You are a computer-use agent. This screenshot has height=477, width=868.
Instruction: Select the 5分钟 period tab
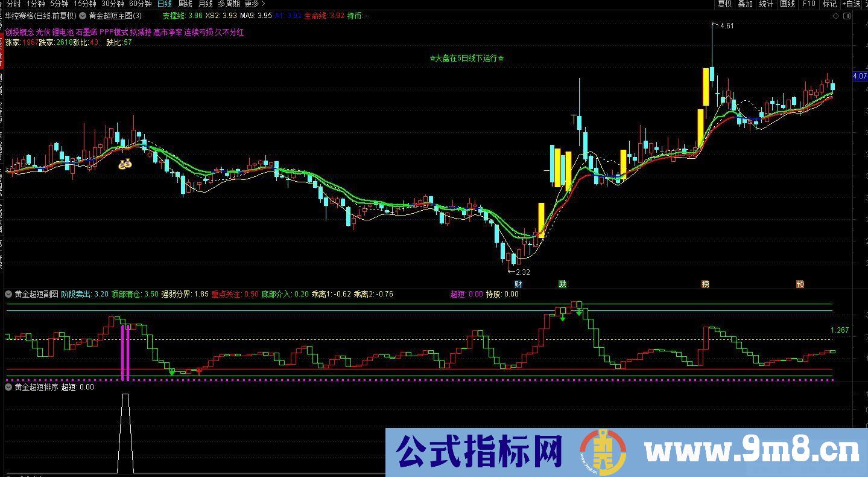point(59,4)
